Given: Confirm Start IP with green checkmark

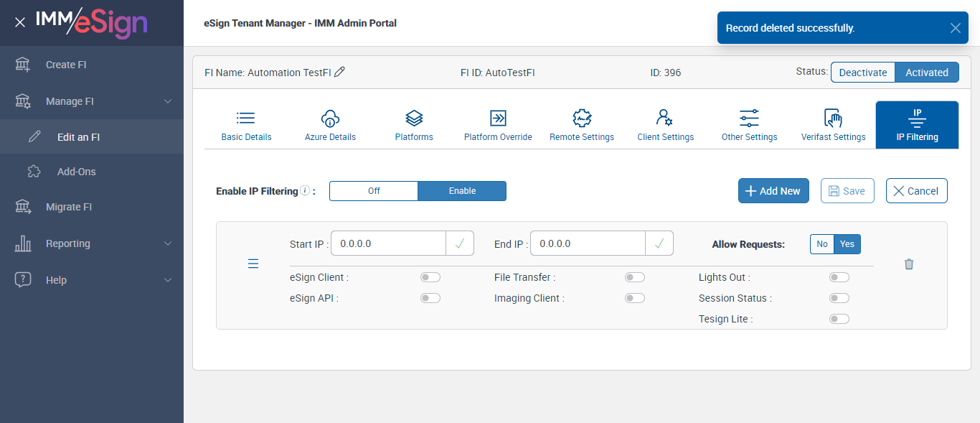Looking at the screenshot, I should (459, 243).
